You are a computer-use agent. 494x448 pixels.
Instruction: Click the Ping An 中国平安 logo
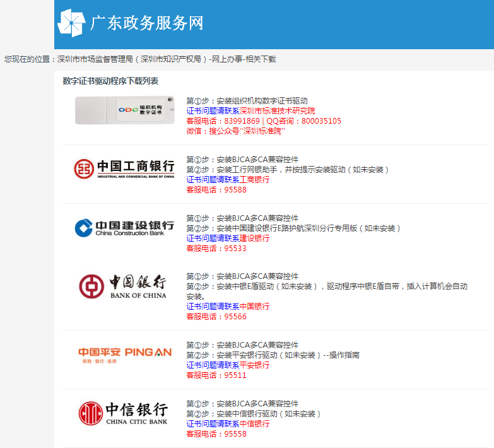(124, 355)
